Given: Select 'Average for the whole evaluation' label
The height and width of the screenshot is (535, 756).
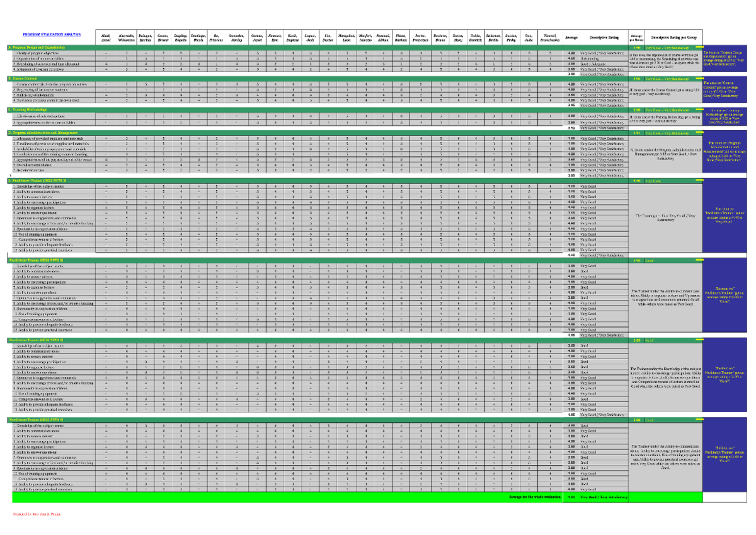Looking at the screenshot, I should click(534, 497).
